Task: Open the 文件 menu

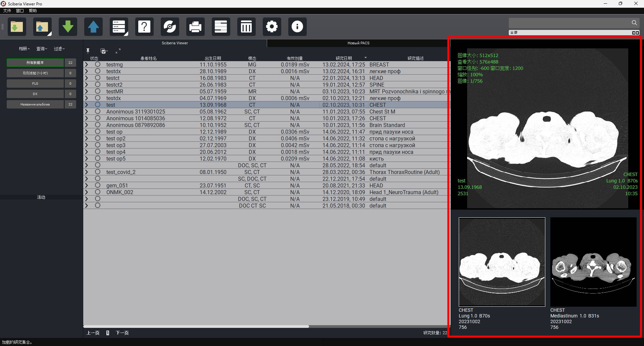Action: pyautogui.click(x=7, y=11)
